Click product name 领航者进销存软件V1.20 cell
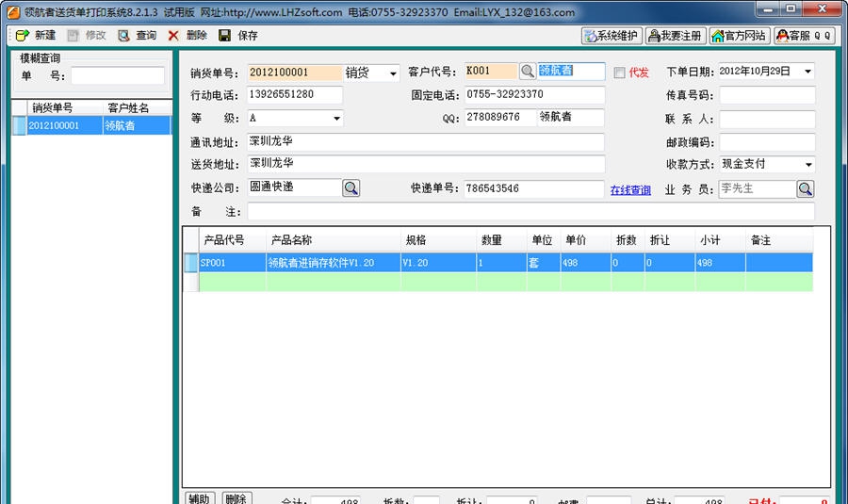 tap(334, 263)
